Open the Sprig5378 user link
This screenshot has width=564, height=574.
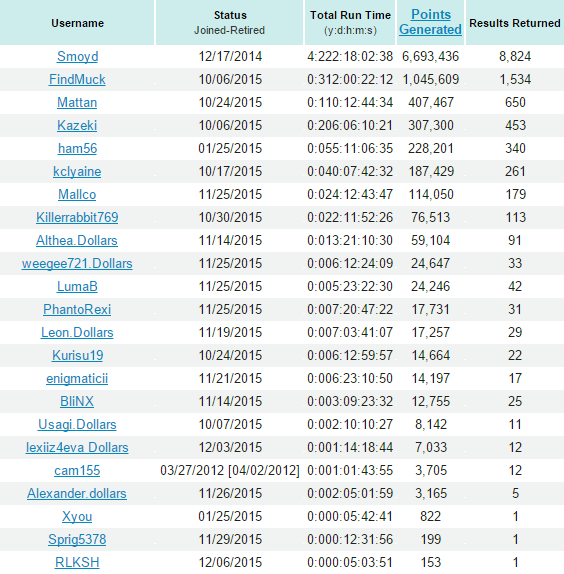point(77,540)
